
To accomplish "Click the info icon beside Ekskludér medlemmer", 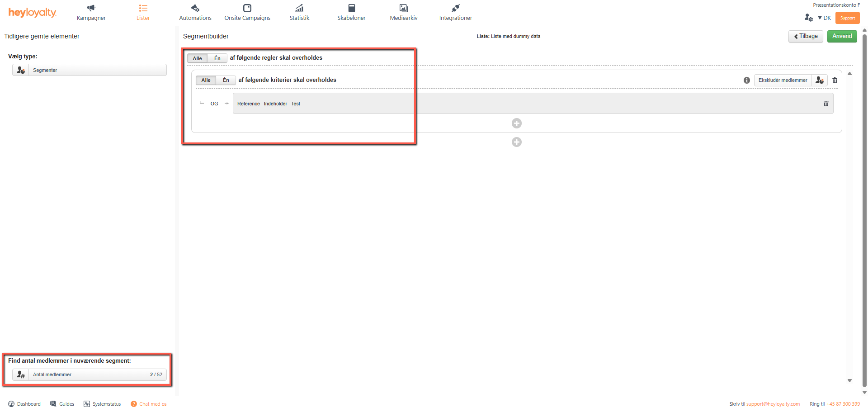I will (746, 81).
